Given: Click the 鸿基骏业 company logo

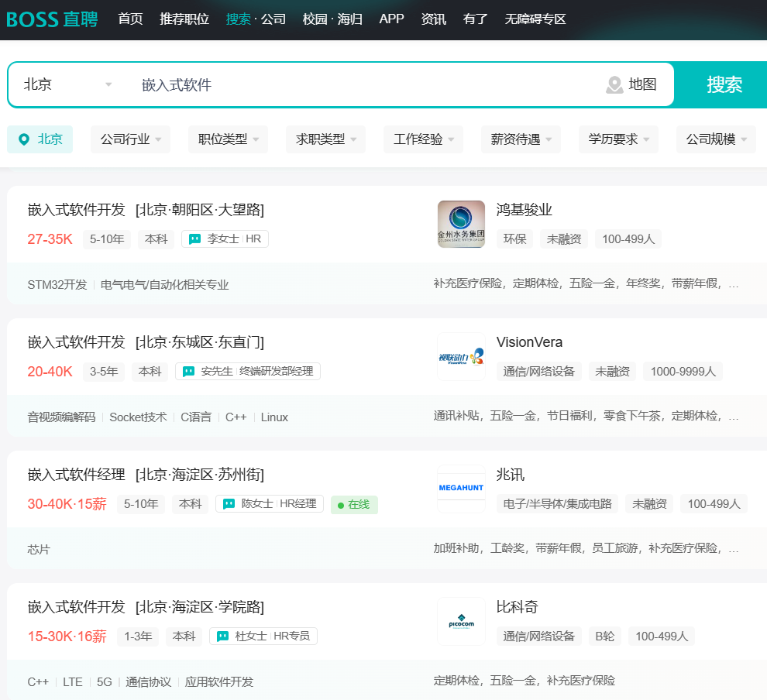Looking at the screenshot, I should pos(461,225).
